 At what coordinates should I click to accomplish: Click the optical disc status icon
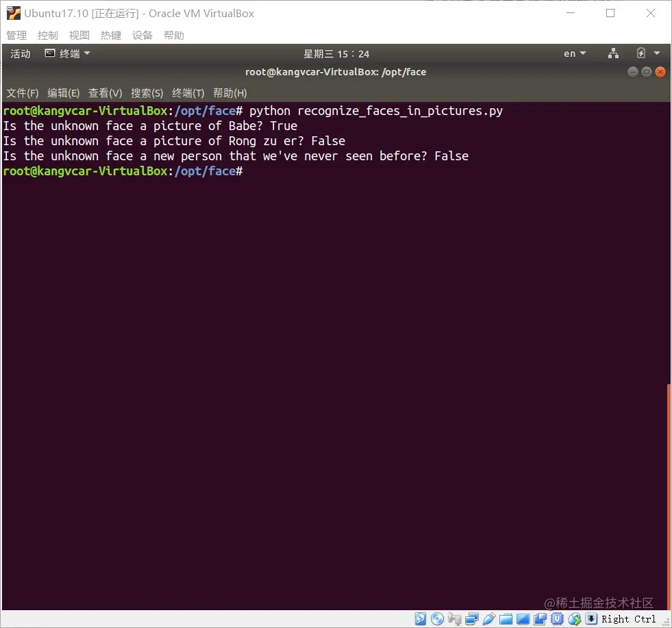[x=437, y=618]
